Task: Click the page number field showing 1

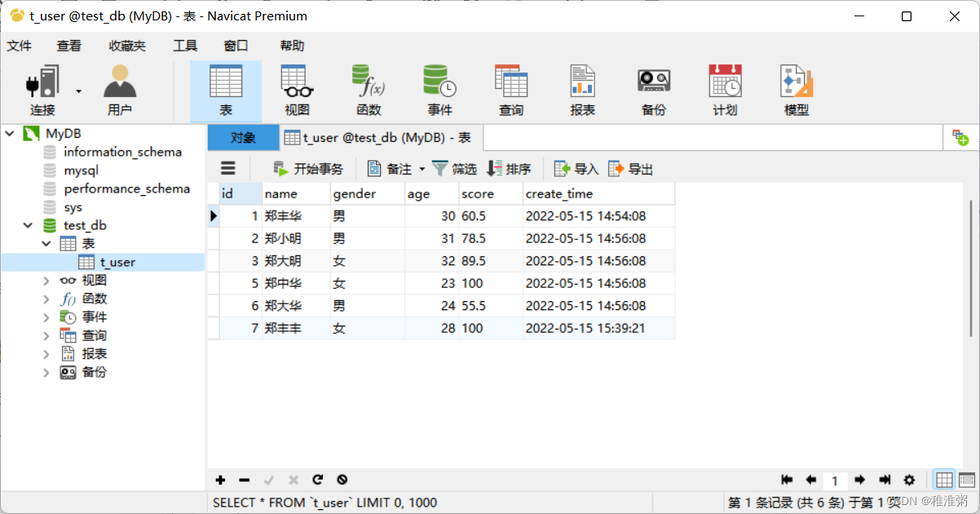Action: click(x=835, y=481)
